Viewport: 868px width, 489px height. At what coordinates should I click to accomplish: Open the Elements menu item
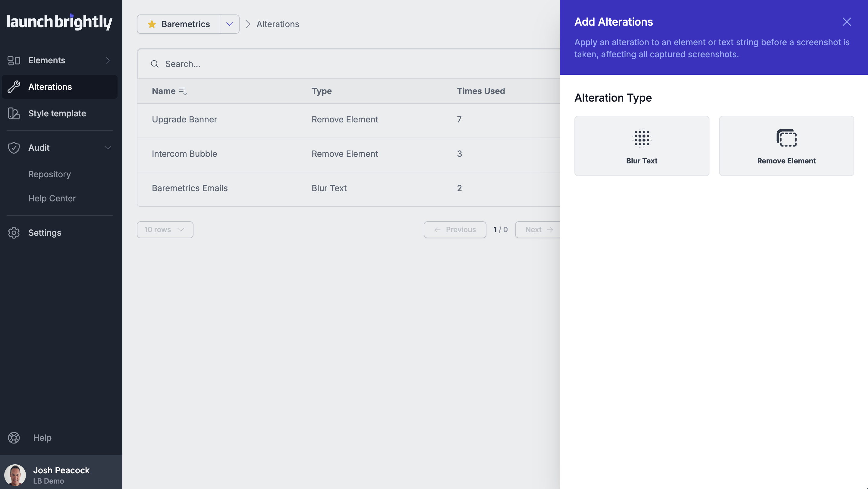pos(60,60)
